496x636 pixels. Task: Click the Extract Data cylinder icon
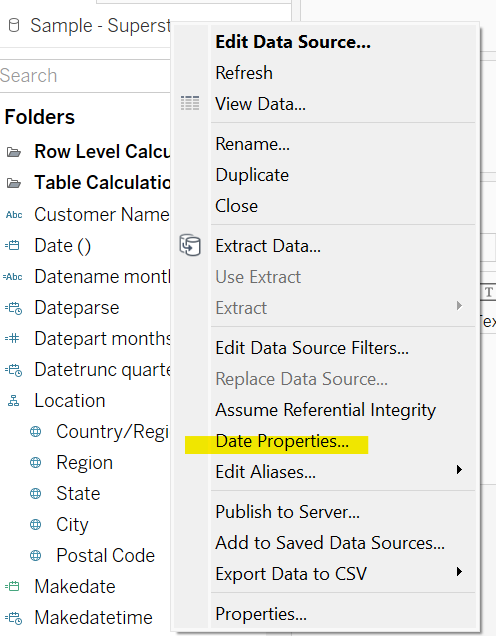point(190,245)
